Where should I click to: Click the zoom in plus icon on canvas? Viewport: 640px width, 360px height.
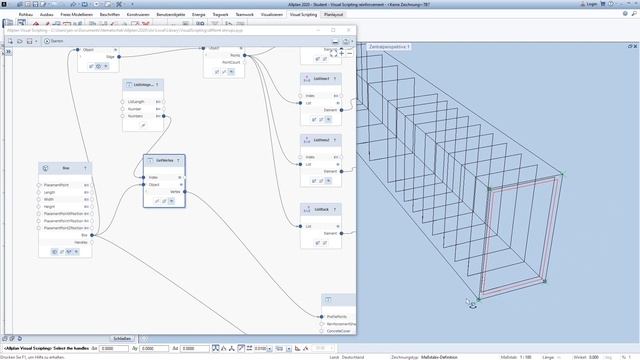[x=342, y=53]
